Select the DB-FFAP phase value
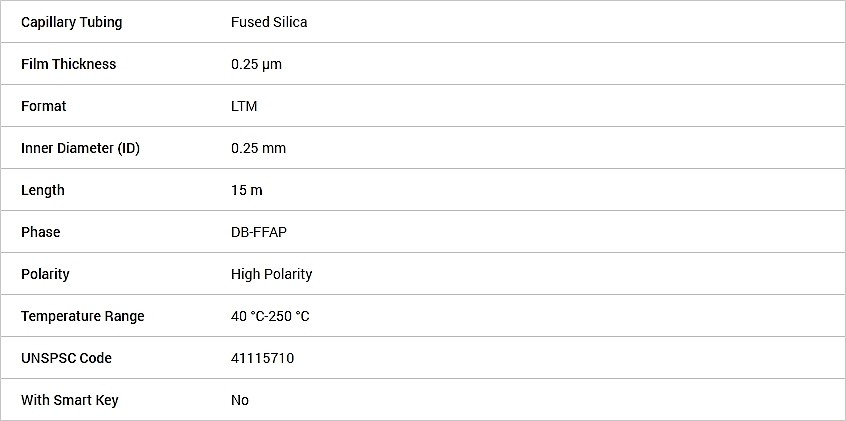Viewport: 846px width, 421px height. [x=259, y=232]
